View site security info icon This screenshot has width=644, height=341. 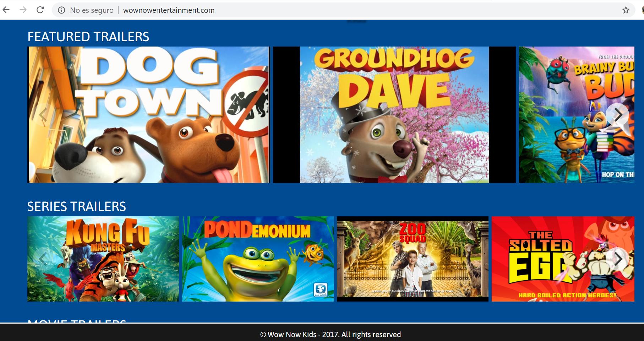click(x=61, y=10)
